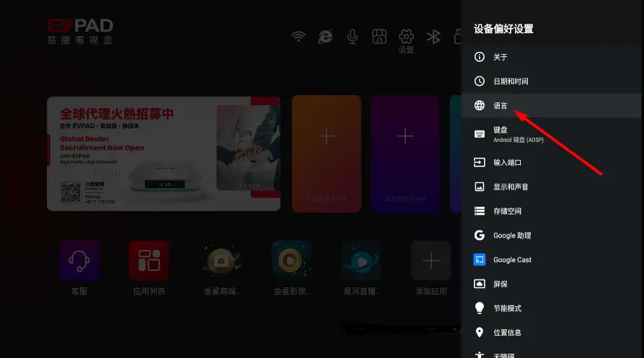Screen dimensions: 644x358
Task: Open the 设置 gear icon
Action: coord(406,37)
